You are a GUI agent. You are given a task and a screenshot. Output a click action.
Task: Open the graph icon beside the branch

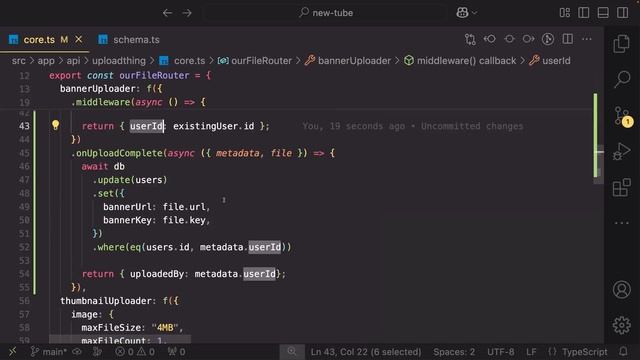click(x=97, y=352)
